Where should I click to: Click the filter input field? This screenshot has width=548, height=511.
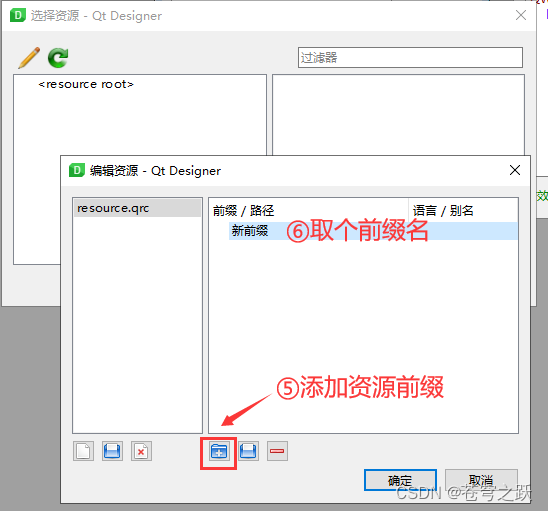(410, 57)
